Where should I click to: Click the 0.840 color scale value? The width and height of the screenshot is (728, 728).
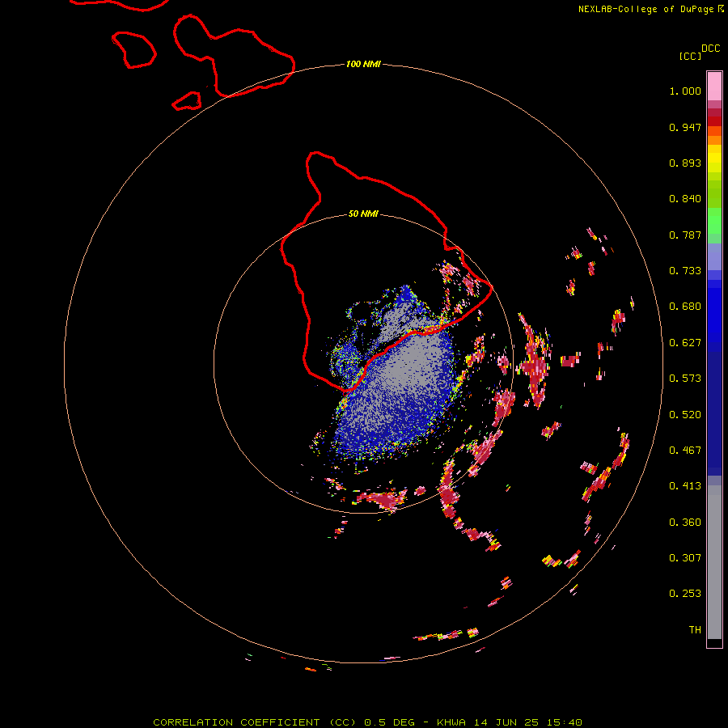(x=685, y=199)
